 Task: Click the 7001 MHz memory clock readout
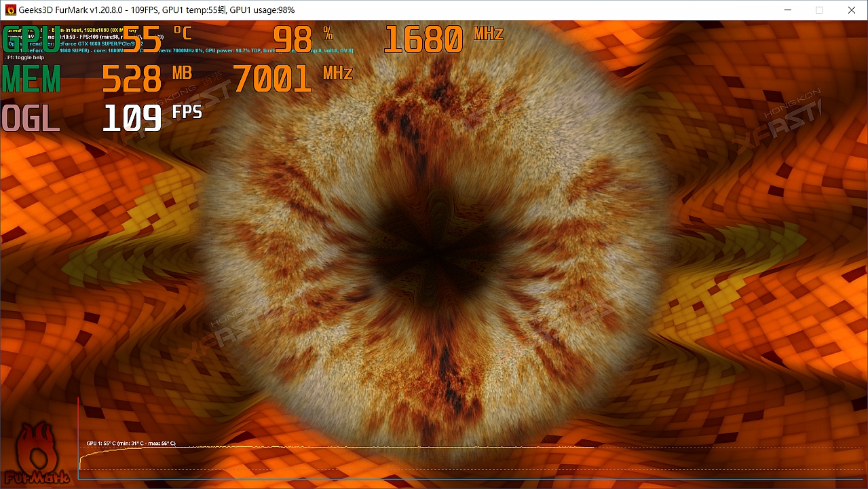292,79
